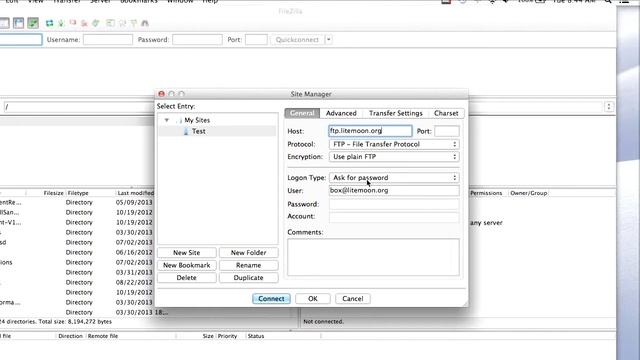Click the New Folder button

(249, 253)
